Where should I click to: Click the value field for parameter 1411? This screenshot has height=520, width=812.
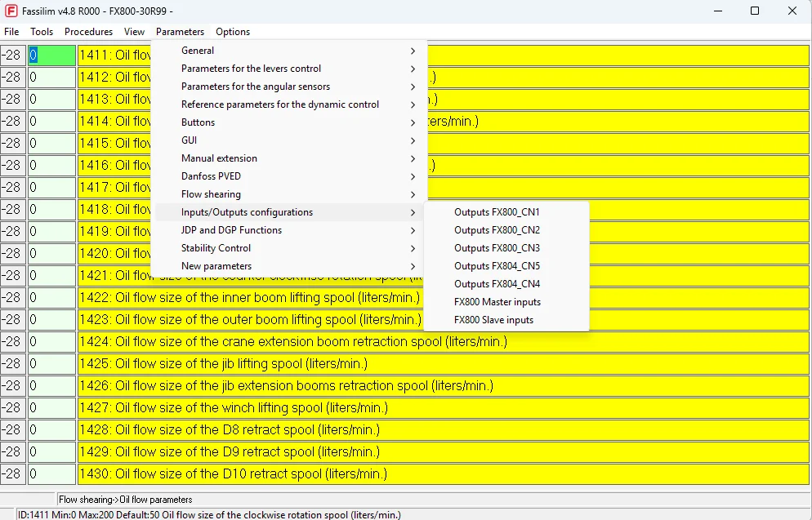point(51,56)
